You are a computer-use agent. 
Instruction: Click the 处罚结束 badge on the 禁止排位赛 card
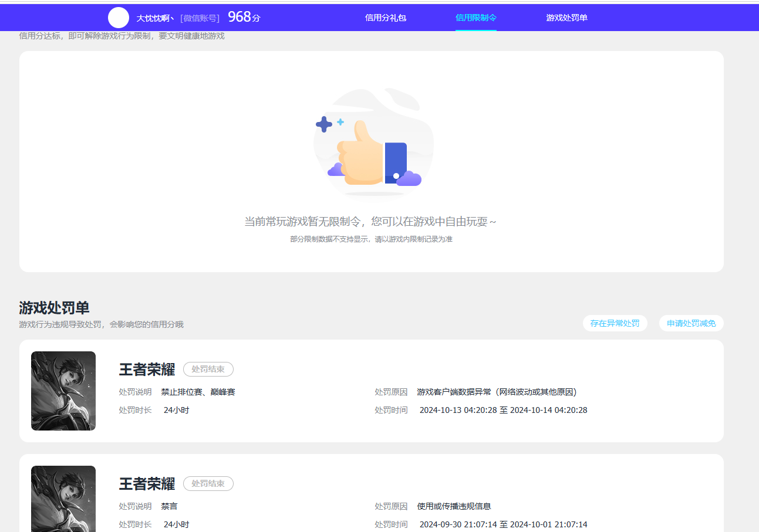pyautogui.click(x=208, y=369)
